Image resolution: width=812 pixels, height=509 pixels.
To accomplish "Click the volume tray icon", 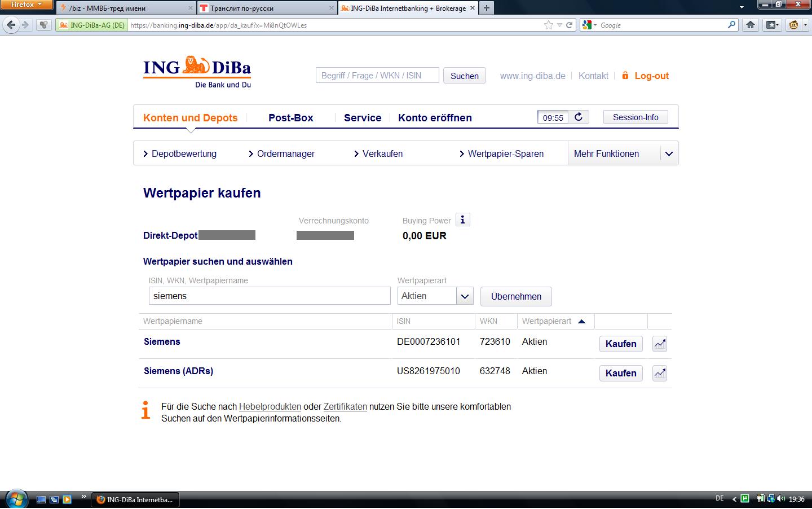I will (780, 499).
